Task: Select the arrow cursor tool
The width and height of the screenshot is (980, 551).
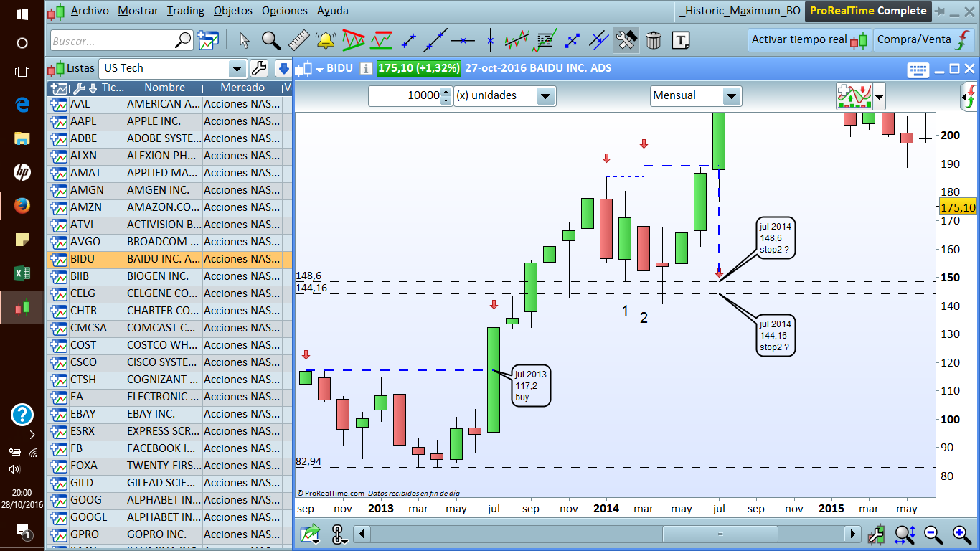Action: 244,40
